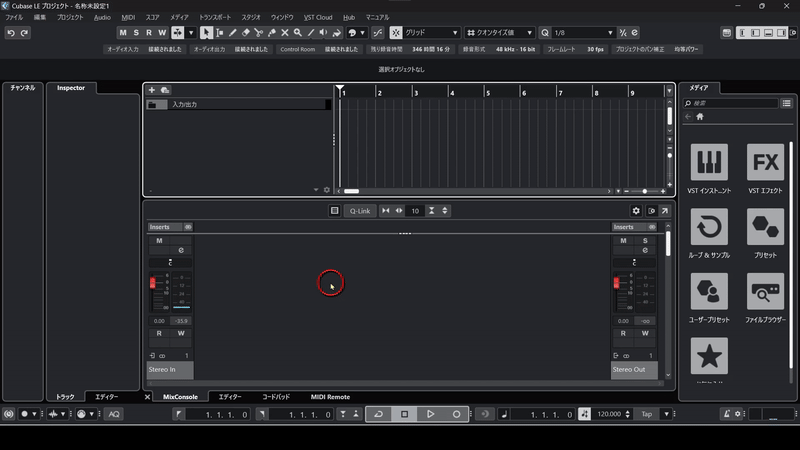Click the Stereo Out fader handle
The height and width of the screenshot is (450, 800).
[616, 283]
